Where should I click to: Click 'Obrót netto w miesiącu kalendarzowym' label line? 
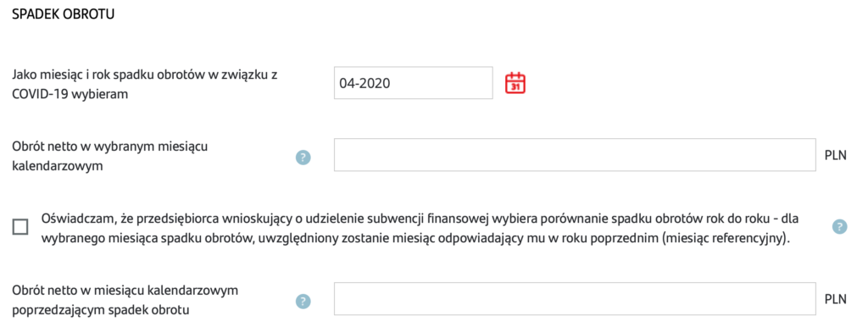(x=125, y=290)
